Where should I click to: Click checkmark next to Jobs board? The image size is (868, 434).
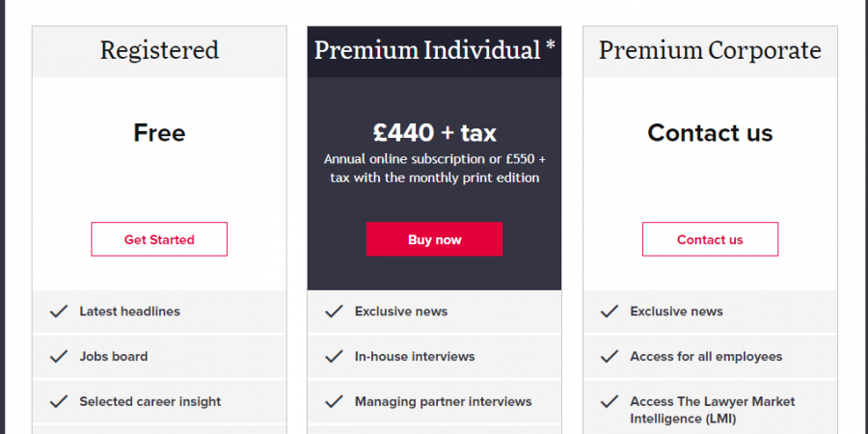[x=59, y=356]
